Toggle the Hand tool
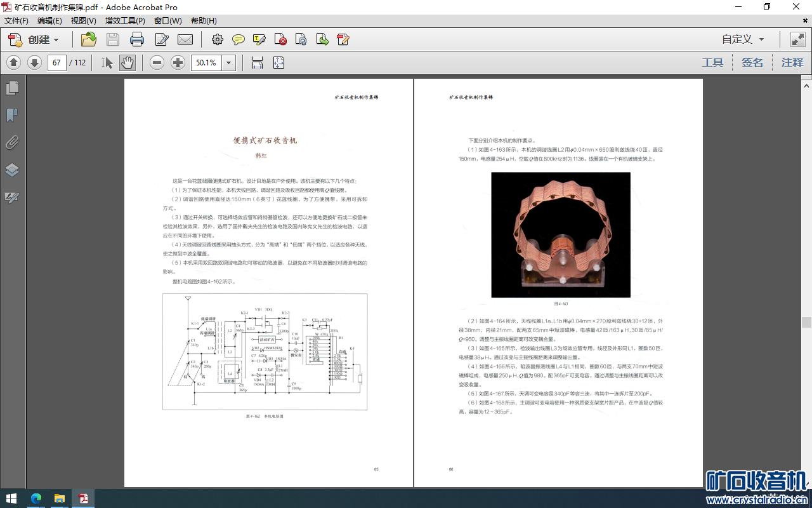812x508 pixels. pos(128,62)
